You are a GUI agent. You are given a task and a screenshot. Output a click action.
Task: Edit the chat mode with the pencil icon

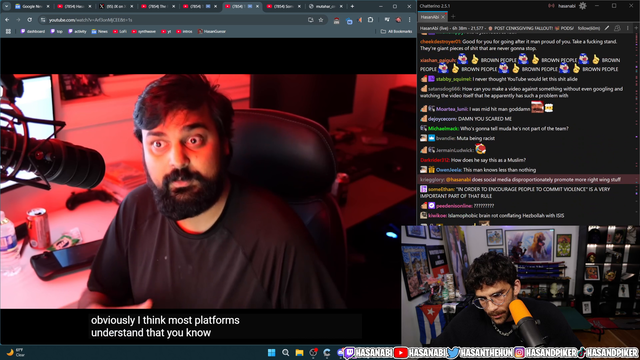[607, 28]
